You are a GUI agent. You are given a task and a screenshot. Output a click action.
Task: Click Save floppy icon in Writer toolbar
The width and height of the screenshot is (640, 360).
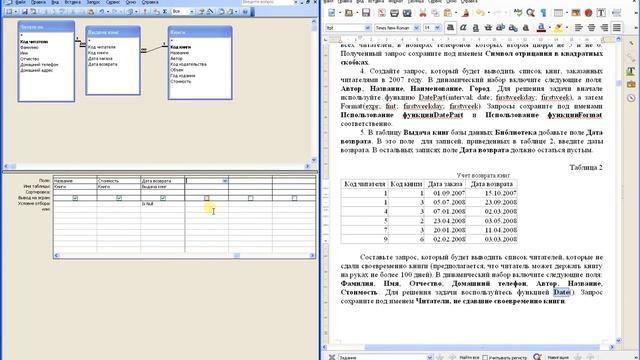tap(366, 13)
